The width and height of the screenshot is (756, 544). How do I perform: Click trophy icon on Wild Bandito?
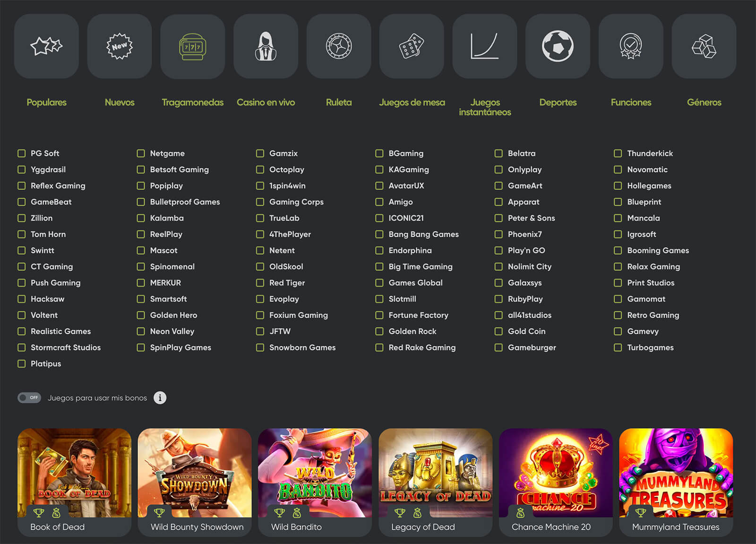click(280, 513)
